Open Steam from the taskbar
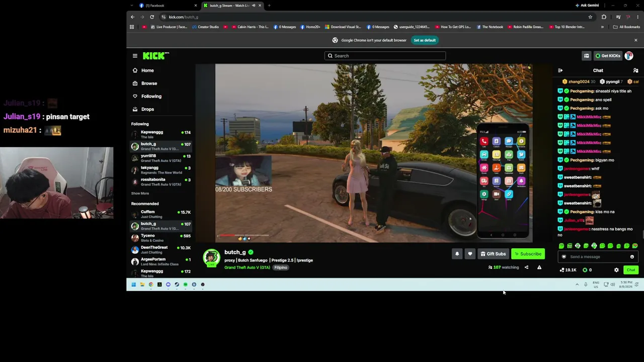This screenshot has width=644, height=362. click(x=177, y=285)
